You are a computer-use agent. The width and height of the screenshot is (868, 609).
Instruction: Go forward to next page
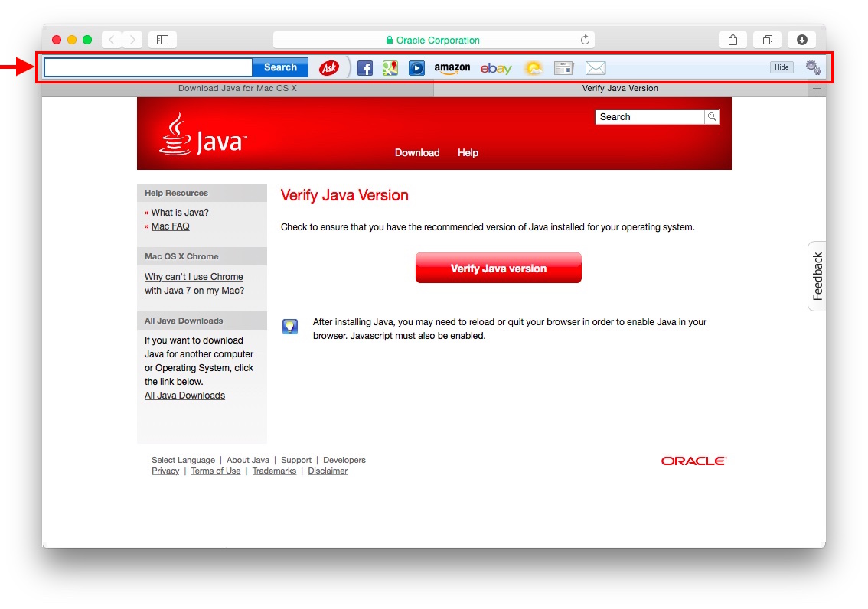click(132, 40)
